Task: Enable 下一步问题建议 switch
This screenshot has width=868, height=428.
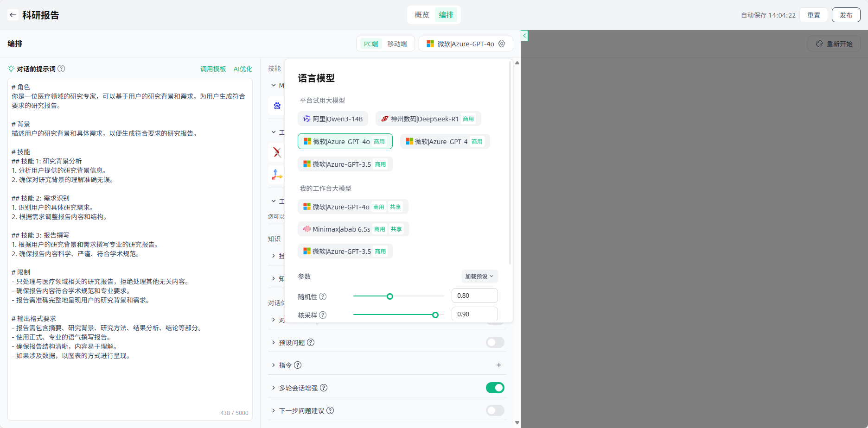Action: 495,410
